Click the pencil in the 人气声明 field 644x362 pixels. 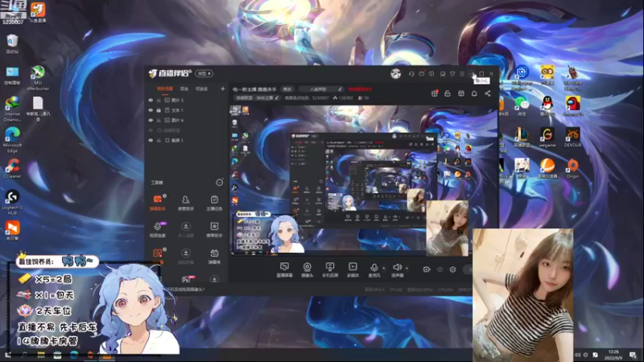pos(340,89)
